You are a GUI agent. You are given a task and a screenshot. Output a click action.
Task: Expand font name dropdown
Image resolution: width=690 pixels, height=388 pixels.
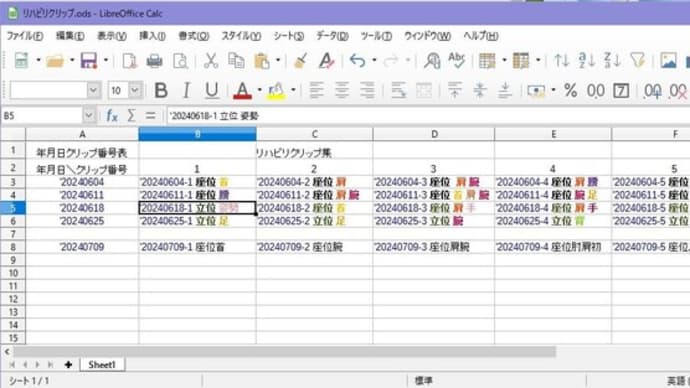[x=93, y=91]
